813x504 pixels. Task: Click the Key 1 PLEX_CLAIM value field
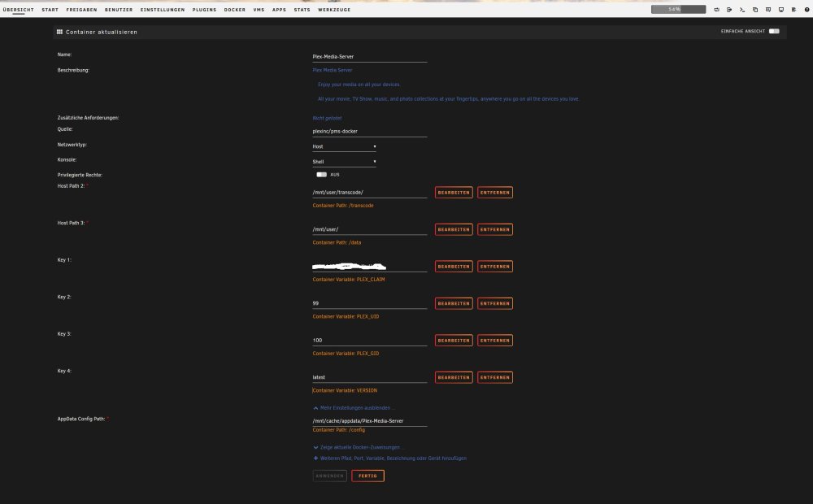click(370, 267)
